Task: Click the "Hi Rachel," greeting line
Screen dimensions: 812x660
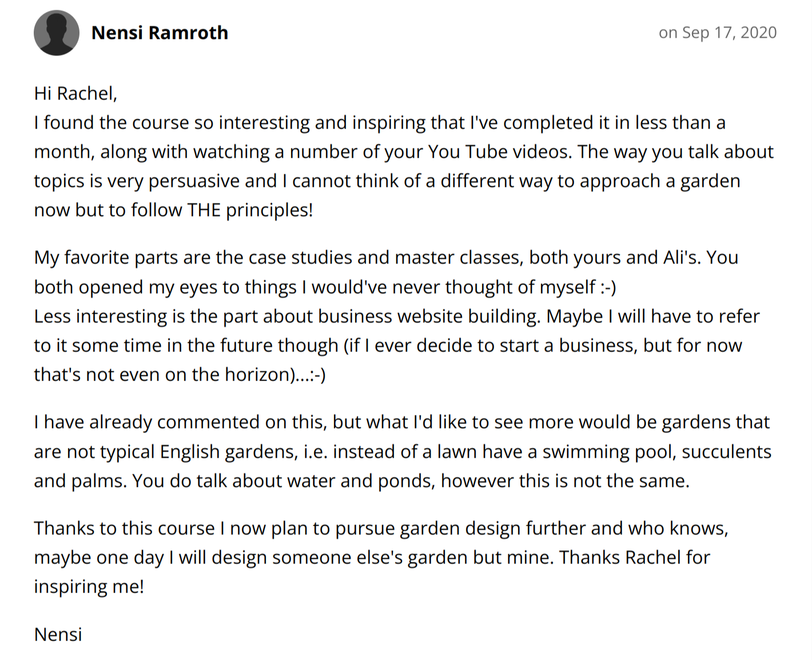Action: pyautogui.click(x=75, y=93)
